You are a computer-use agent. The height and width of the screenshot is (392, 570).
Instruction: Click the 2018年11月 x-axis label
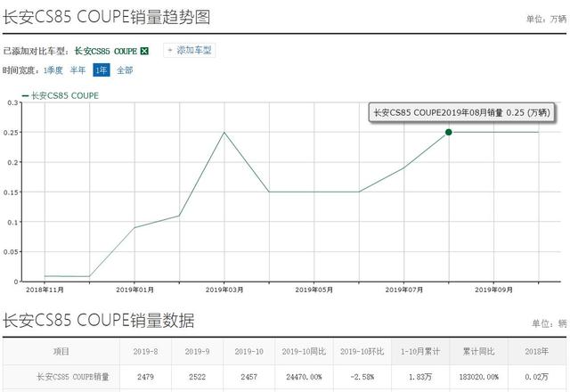coord(45,290)
